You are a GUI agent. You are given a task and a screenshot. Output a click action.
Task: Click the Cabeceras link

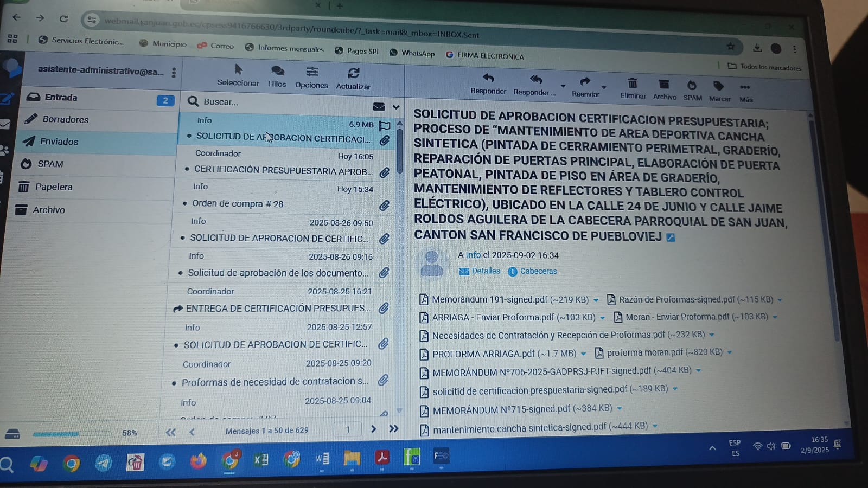(538, 271)
